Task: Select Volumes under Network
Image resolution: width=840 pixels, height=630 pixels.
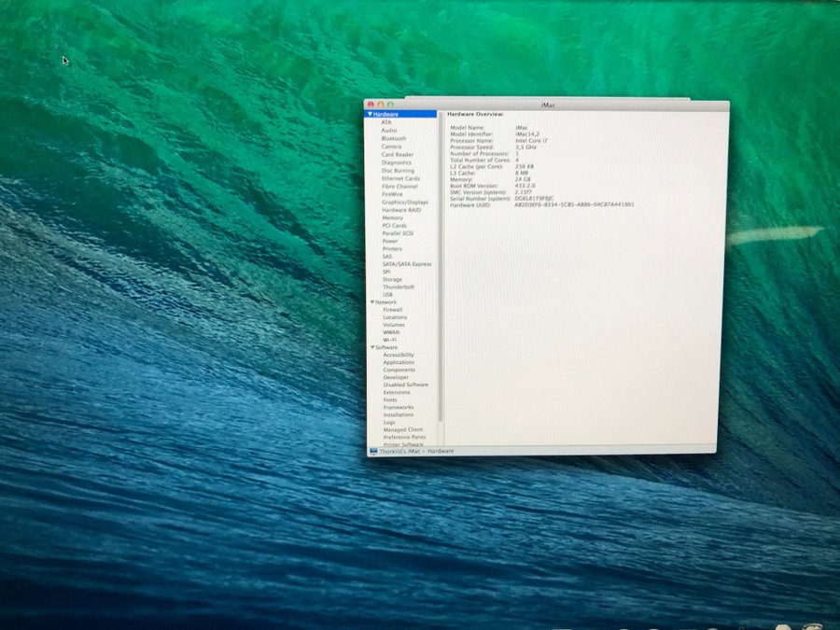Action: tap(394, 325)
